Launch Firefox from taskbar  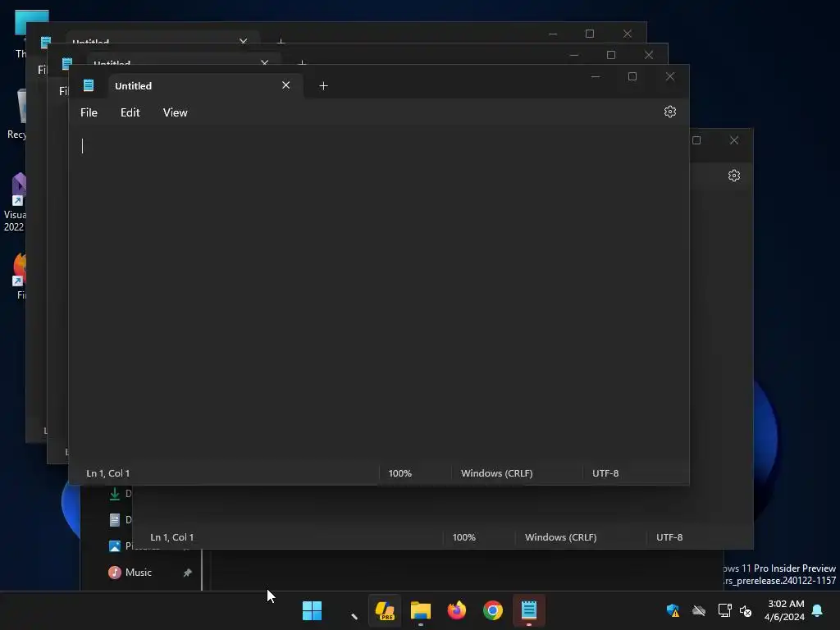(x=457, y=610)
